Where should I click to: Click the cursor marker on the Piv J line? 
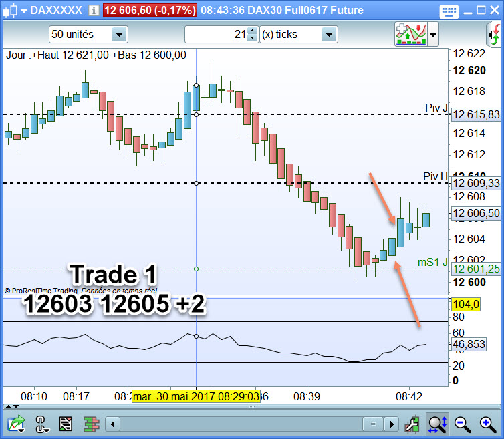(196, 114)
